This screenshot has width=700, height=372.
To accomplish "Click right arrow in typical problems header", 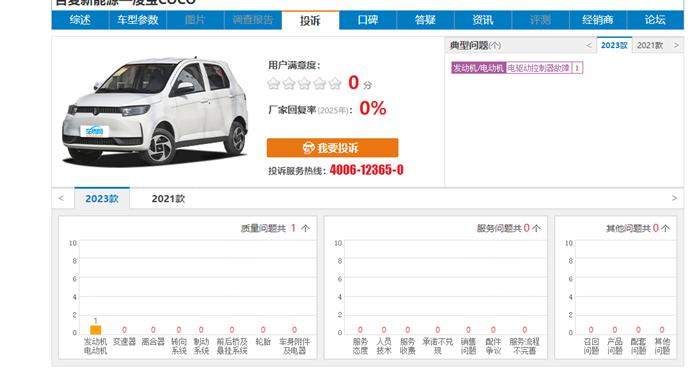I will tap(676, 46).
